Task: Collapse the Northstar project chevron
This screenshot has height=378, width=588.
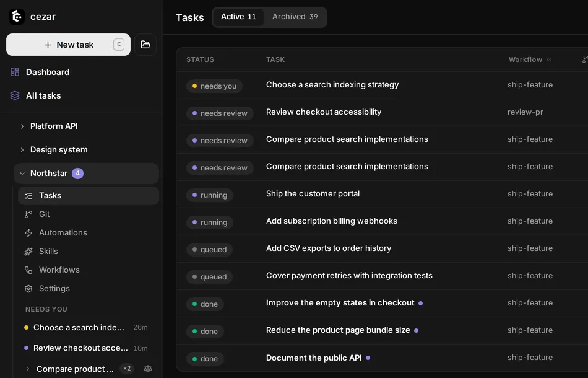Action: pos(22,174)
